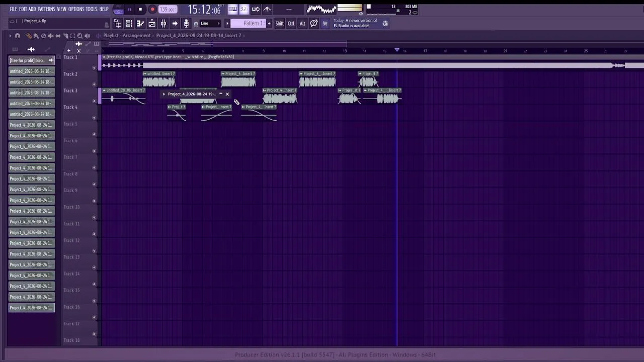Select the Playback speaker tool
The width and height of the screenshot is (644, 362).
87,36
